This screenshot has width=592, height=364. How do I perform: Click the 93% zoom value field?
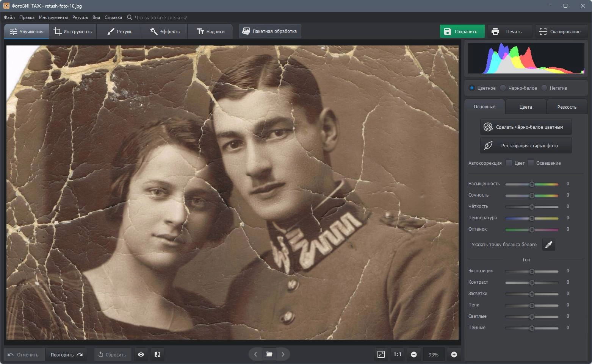[434, 355]
